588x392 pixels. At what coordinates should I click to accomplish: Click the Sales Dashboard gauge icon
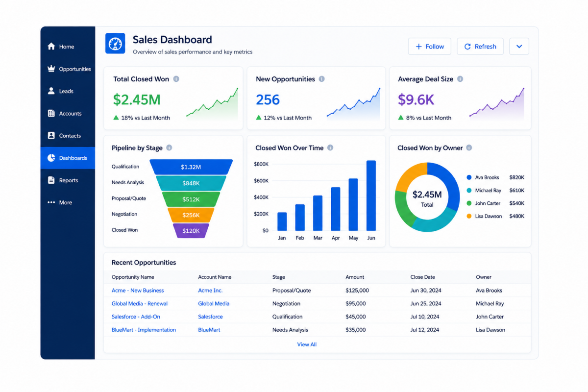[x=116, y=43]
